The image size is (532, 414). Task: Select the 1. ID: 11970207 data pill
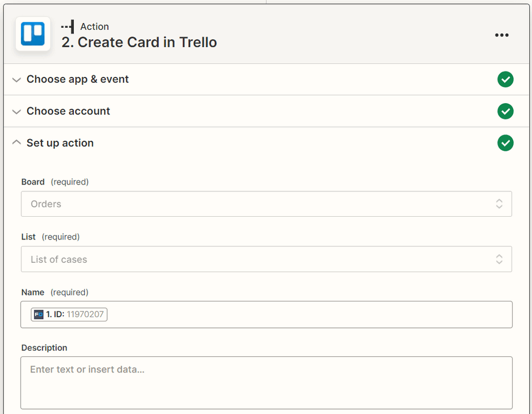tap(68, 314)
